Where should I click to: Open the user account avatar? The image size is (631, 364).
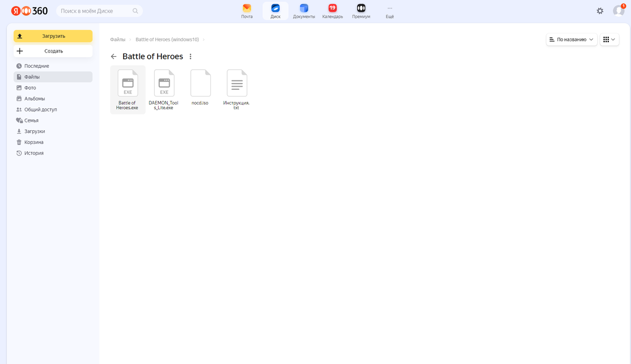pos(618,11)
